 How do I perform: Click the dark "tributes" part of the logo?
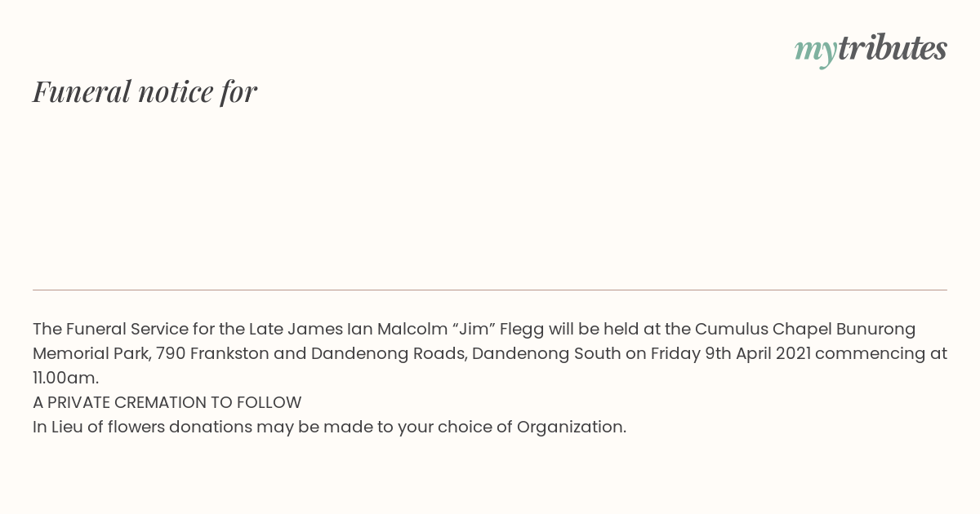893,47
